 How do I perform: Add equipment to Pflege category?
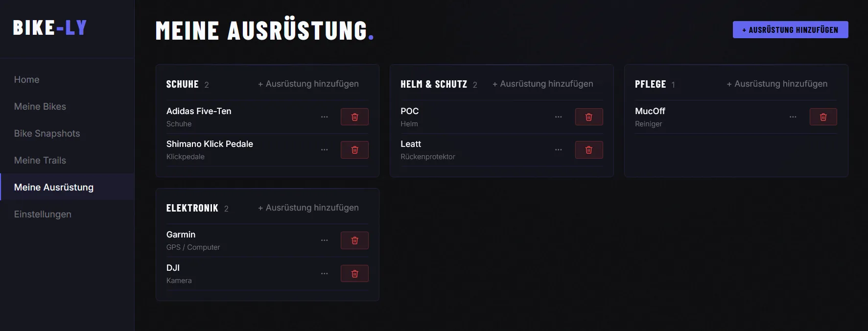click(x=777, y=84)
